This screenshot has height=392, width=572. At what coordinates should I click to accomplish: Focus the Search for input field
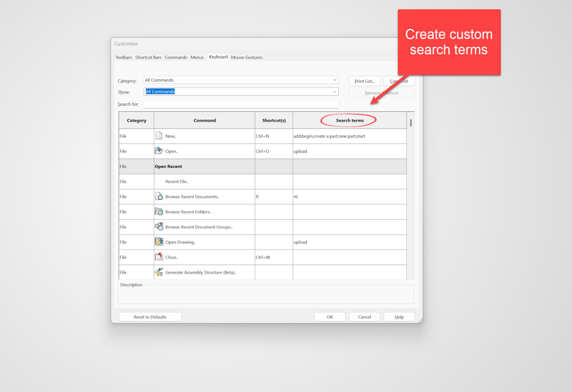241,104
